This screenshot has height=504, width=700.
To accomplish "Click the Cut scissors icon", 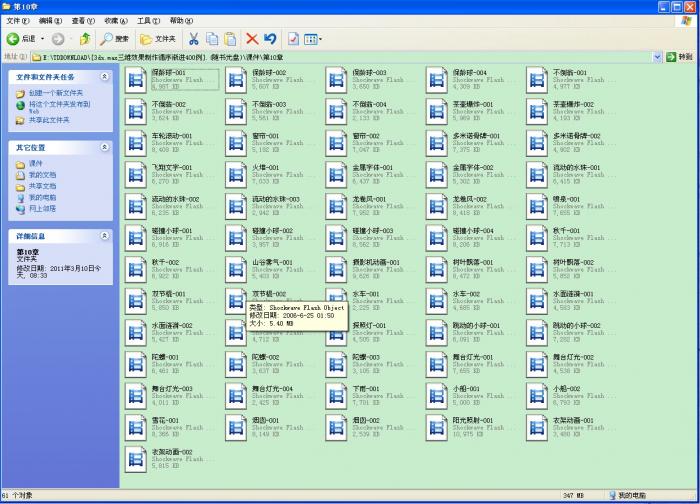I will (x=193, y=39).
